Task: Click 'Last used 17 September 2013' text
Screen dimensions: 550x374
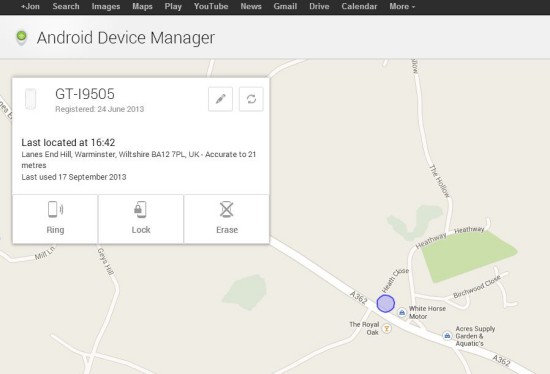Action: (74, 177)
